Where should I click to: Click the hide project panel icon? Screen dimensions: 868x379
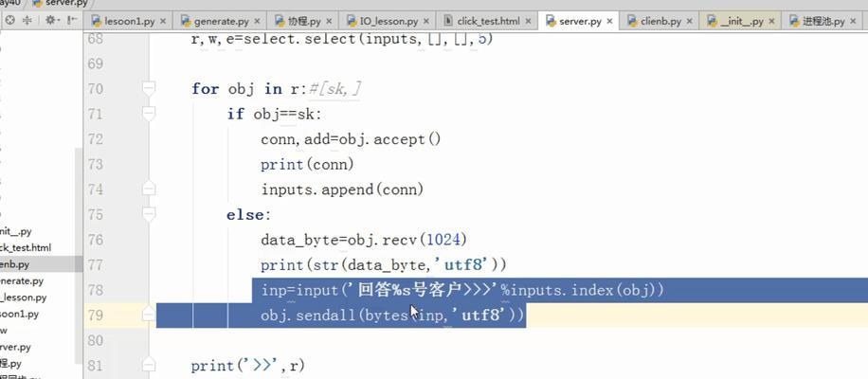[x=72, y=21]
